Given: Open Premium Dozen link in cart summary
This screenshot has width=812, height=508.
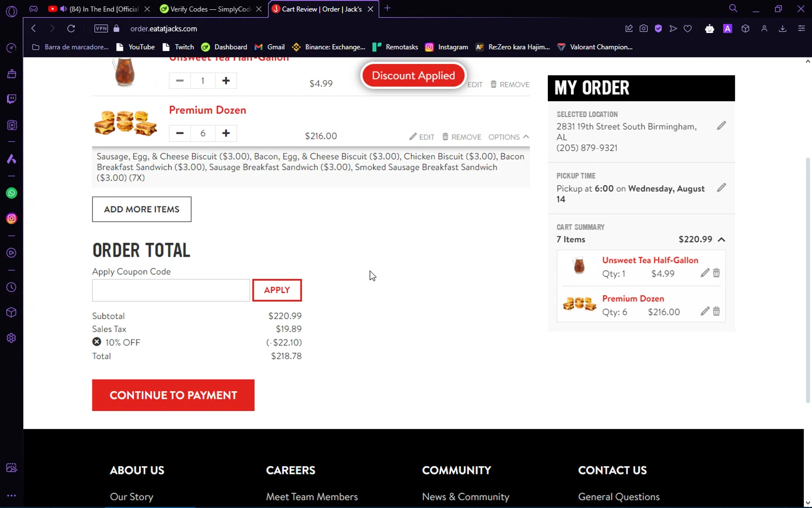Looking at the screenshot, I should (x=633, y=299).
